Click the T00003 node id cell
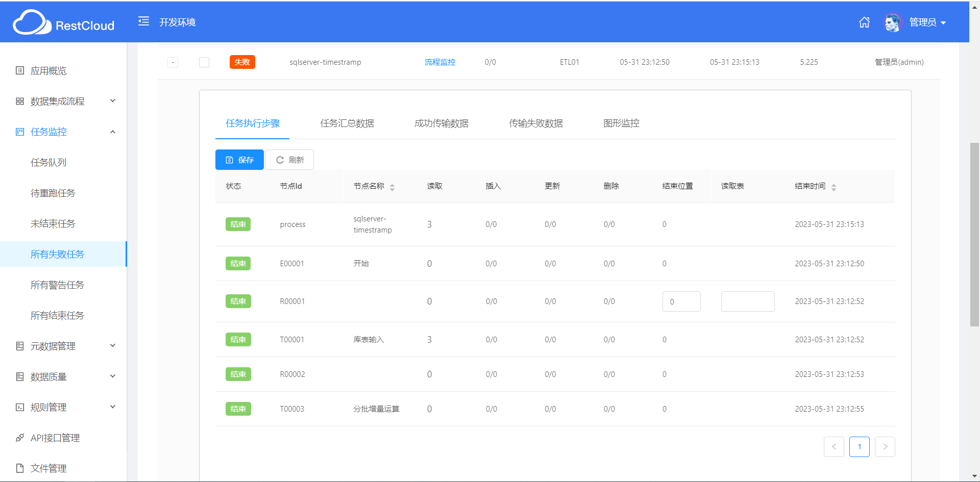This screenshot has height=482, width=980. click(292, 409)
